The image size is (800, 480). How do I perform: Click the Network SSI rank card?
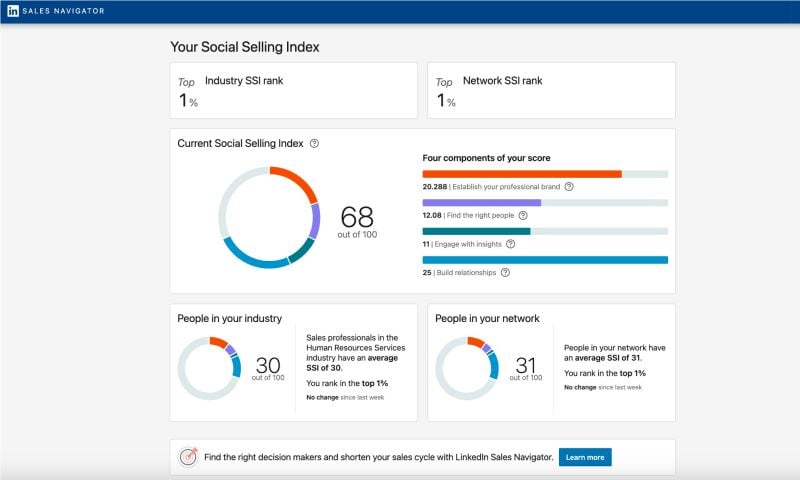coord(551,90)
